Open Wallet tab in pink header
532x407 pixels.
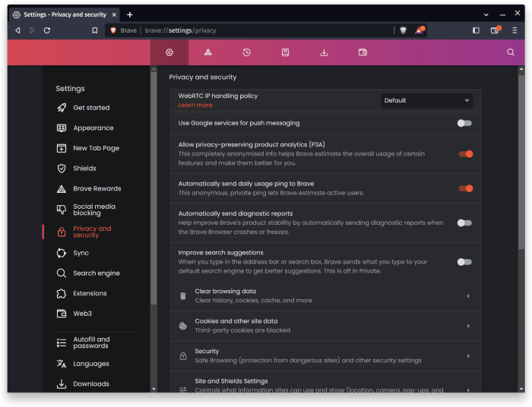[x=363, y=52]
